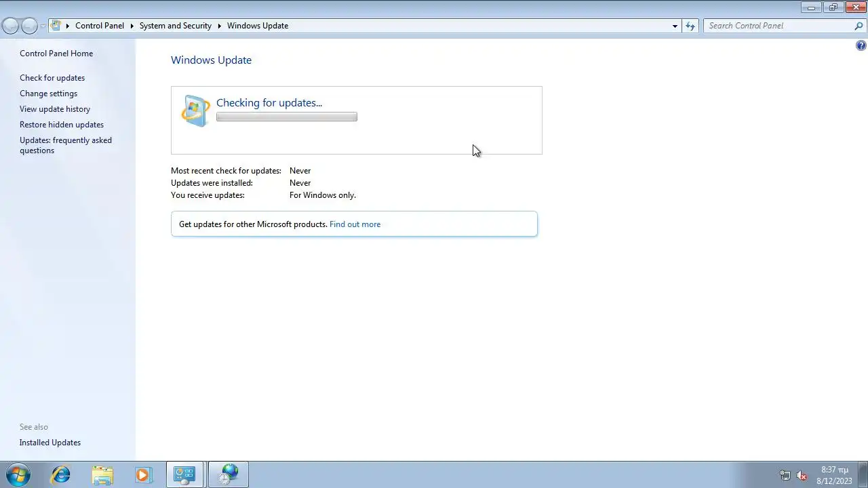Expand arrow after Control Panel breadcrumb
Image resolution: width=868 pixels, height=488 pixels.
coord(132,26)
